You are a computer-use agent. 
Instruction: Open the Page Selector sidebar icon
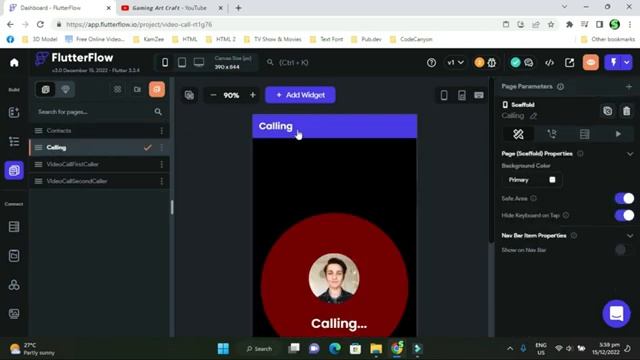[x=14, y=170]
